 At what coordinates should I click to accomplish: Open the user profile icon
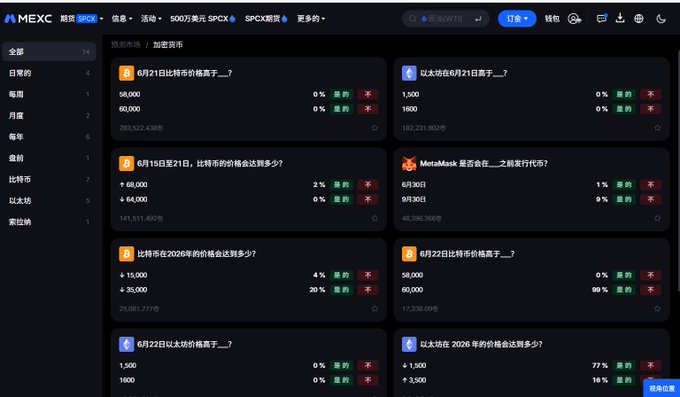574,19
